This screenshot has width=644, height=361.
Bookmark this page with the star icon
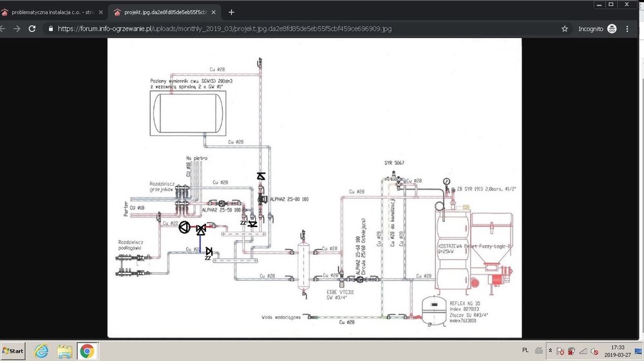pyautogui.click(x=565, y=29)
